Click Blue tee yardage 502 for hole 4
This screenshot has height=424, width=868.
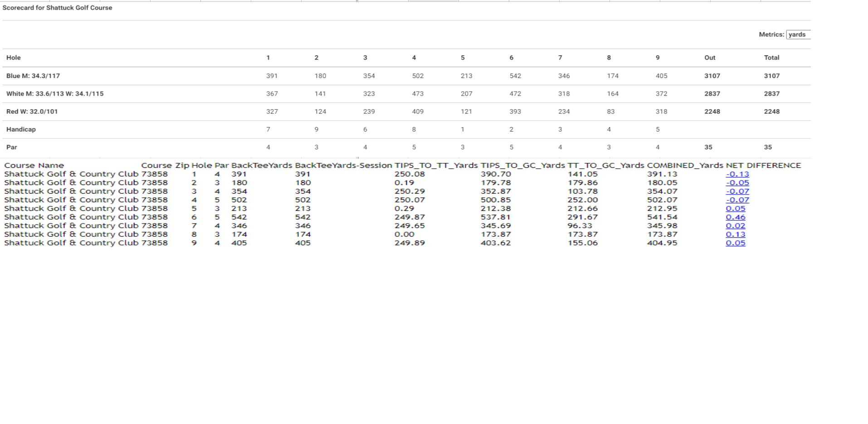(418, 76)
